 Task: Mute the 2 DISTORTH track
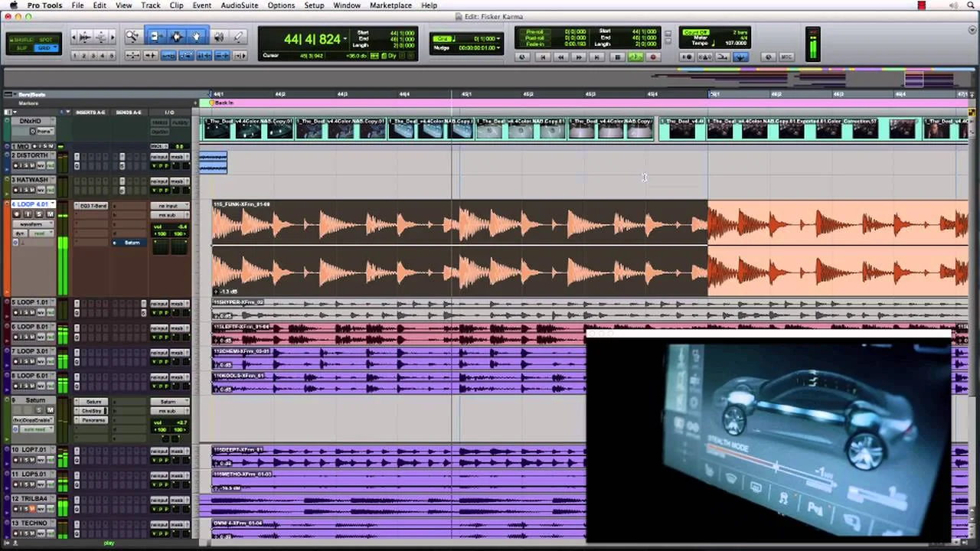click(x=31, y=166)
